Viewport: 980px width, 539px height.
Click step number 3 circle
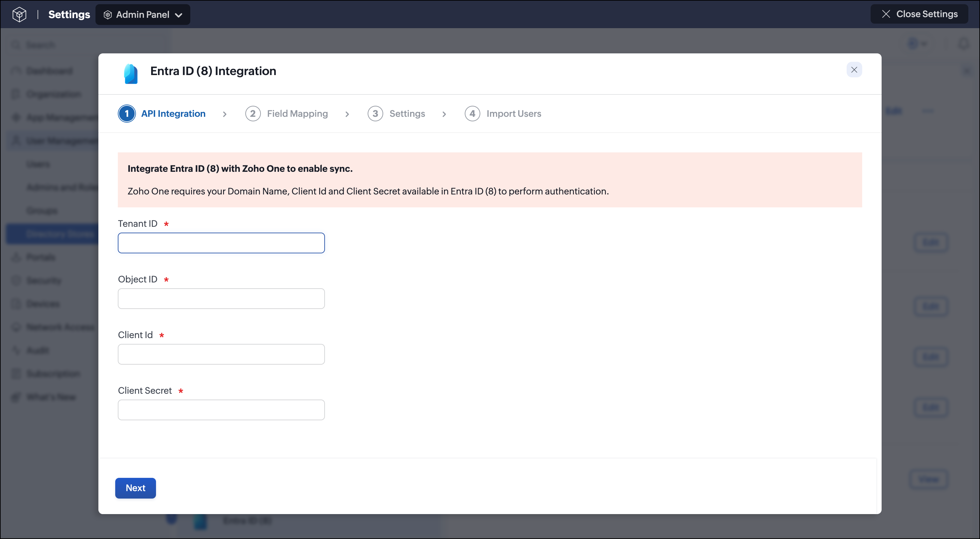[375, 114]
